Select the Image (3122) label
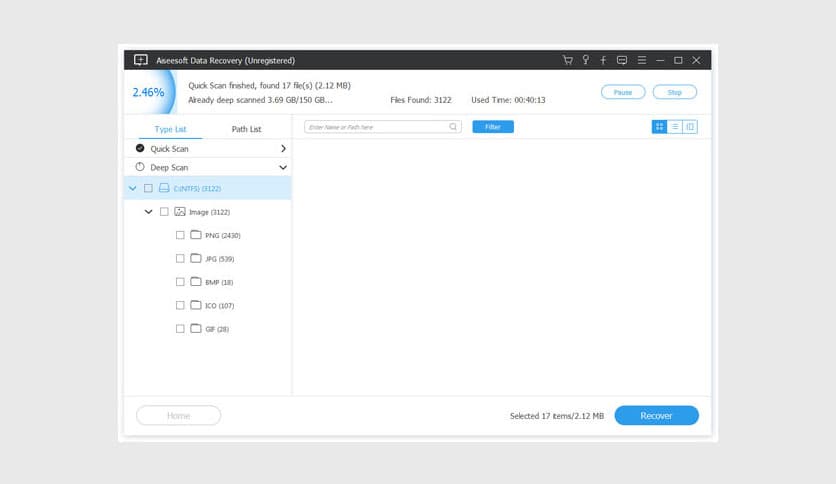The height and width of the screenshot is (484, 836). coord(210,212)
